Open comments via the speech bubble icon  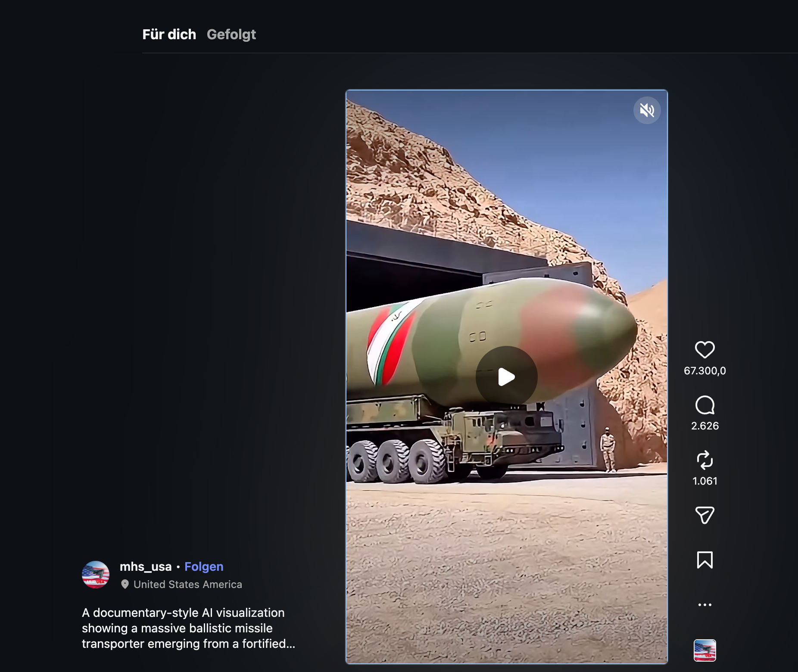704,405
